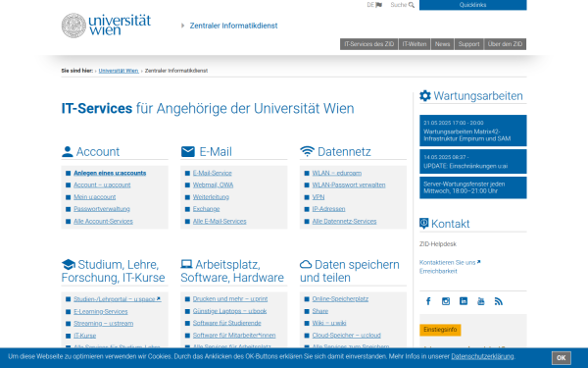Open Wartungsarbeiten Matrix42 maintenance notice
Image resolution: width=588 pixels, height=368 pixels.
click(x=473, y=131)
